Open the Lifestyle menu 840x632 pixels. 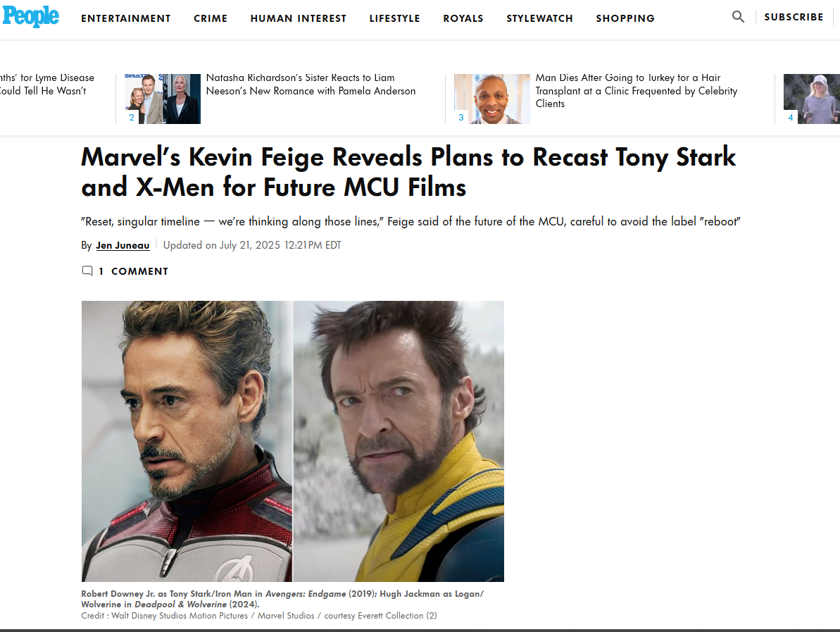(395, 18)
